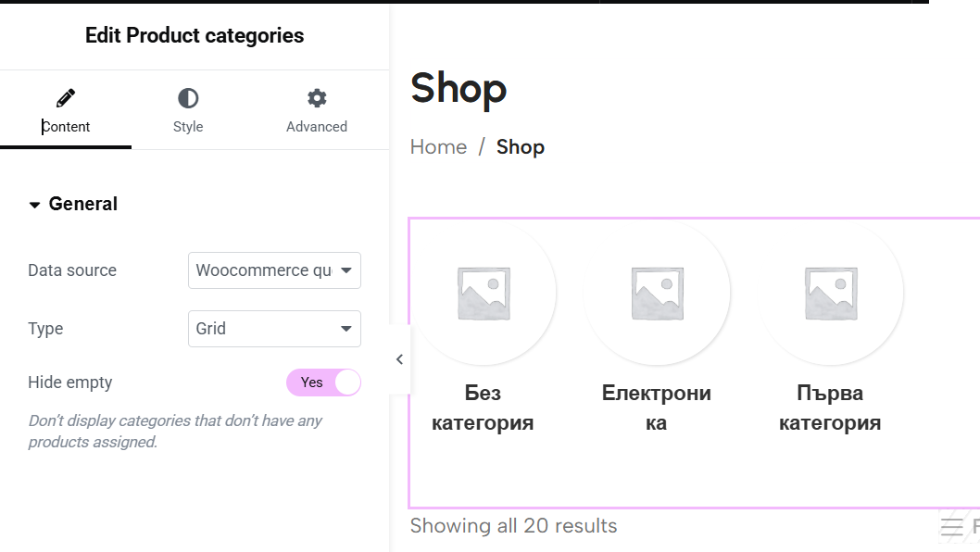Open the Без категория category link
Image resolution: width=980 pixels, height=552 pixels.
point(483,408)
